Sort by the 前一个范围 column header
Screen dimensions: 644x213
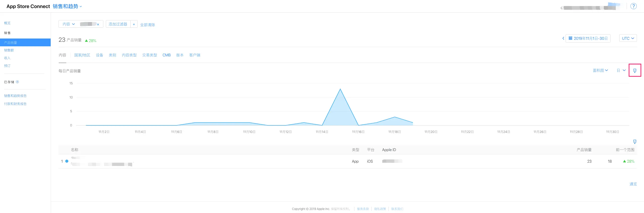[x=625, y=150]
